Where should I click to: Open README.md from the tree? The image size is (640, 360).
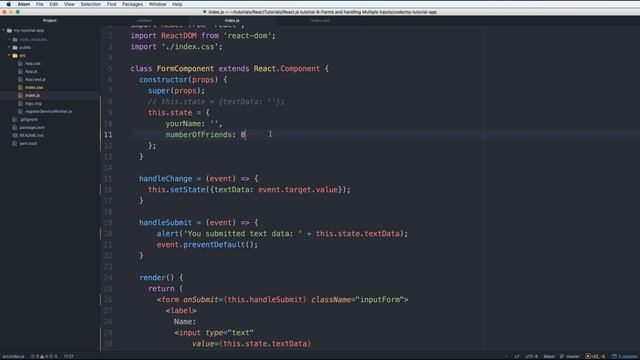pos(31,136)
